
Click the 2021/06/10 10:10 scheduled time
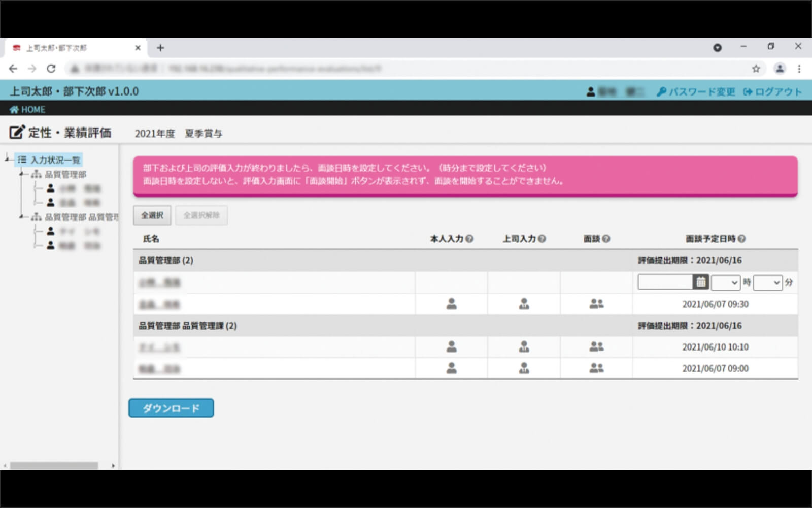pyautogui.click(x=715, y=347)
